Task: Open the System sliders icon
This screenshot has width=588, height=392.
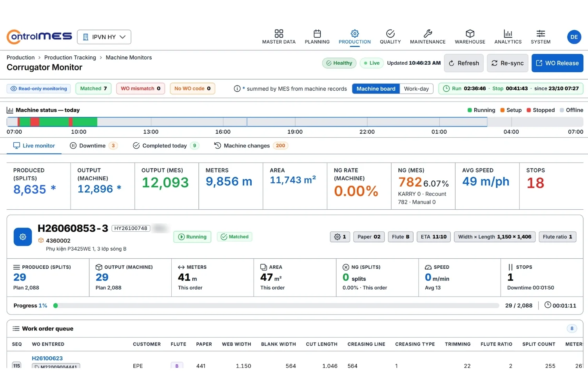Action: coord(541,33)
